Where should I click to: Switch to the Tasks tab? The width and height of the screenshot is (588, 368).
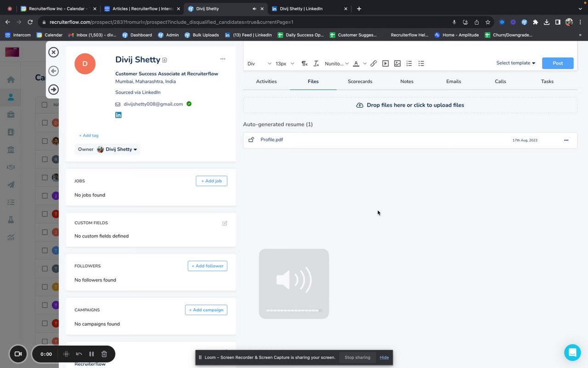(547, 81)
